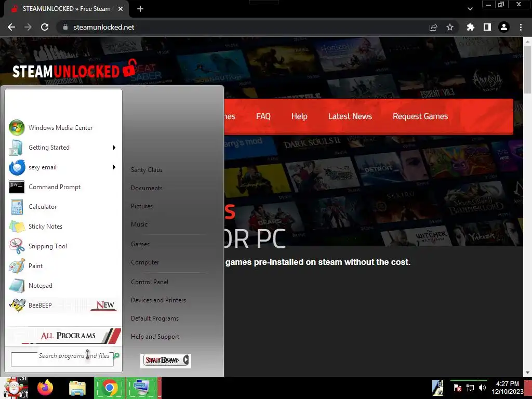Open the Paint palette icon
Viewport: 532px width, 399px height.
pyautogui.click(x=17, y=265)
